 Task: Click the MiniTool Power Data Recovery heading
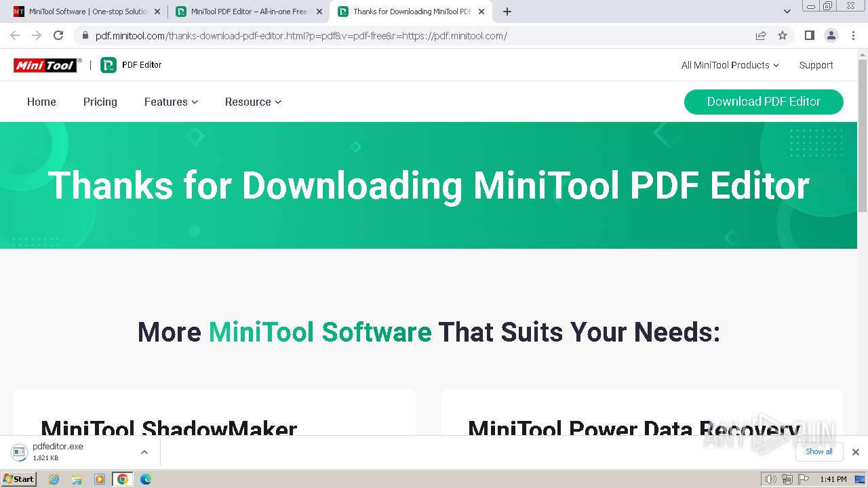click(635, 428)
